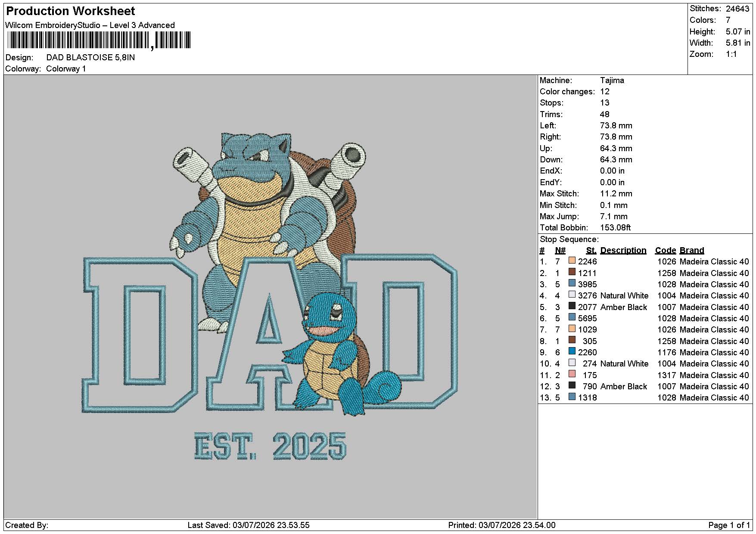Click the 'Description' column header
This screenshot has height=534, width=756.
pyautogui.click(x=623, y=250)
